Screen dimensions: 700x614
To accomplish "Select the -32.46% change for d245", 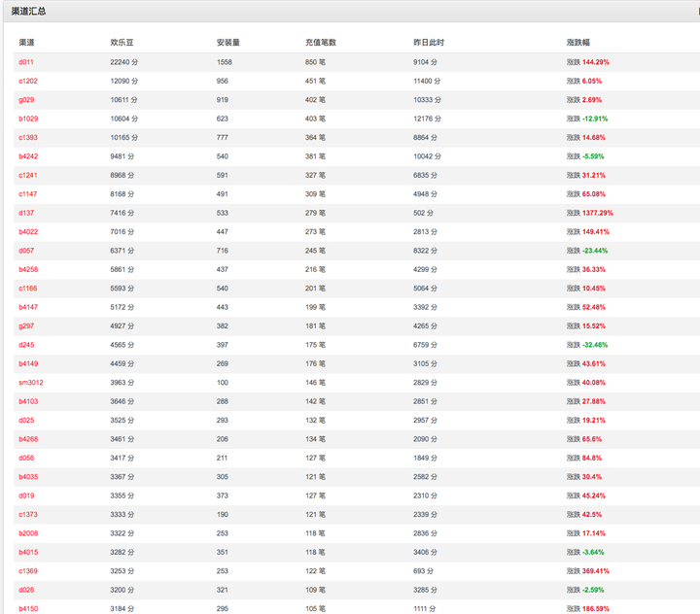I will click(x=595, y=345).
